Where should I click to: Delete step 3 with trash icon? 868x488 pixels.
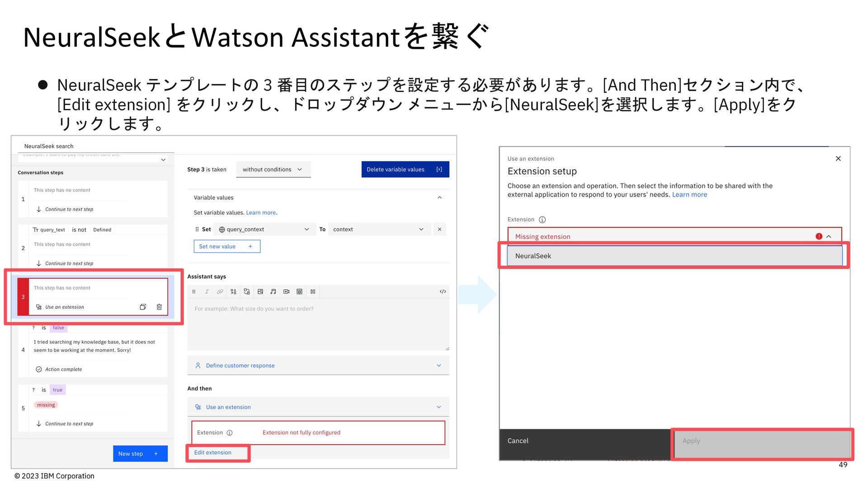159,307
